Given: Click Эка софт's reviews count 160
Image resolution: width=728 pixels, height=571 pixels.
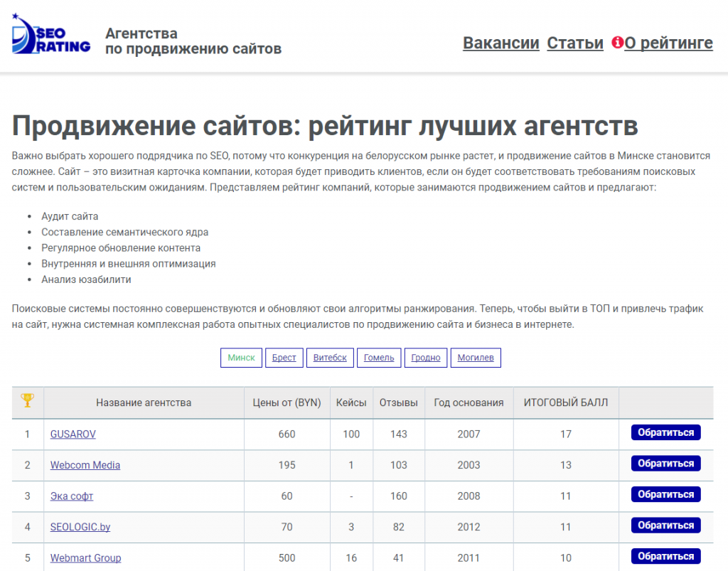Looking at the screenshot, I should [398, 496].
